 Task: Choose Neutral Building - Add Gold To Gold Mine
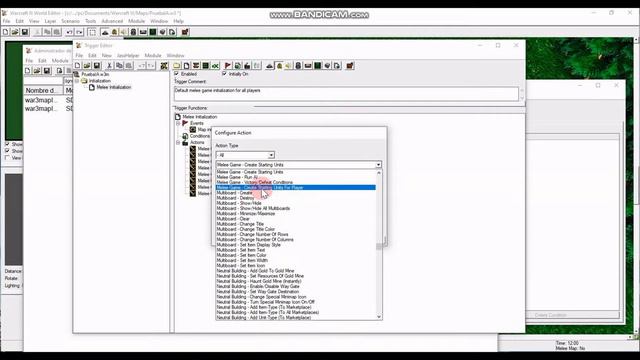296,271
